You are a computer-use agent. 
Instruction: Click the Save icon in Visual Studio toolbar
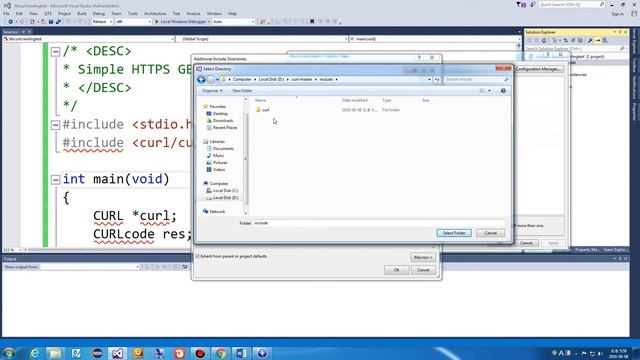[51, 22]
